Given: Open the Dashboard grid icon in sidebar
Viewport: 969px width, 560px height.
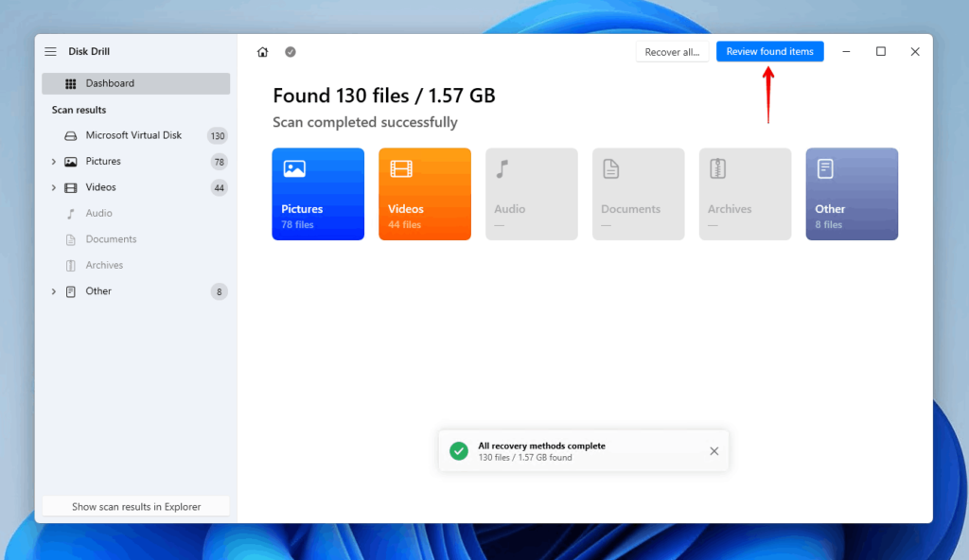Looking at the screenshot, I should 73,83.
